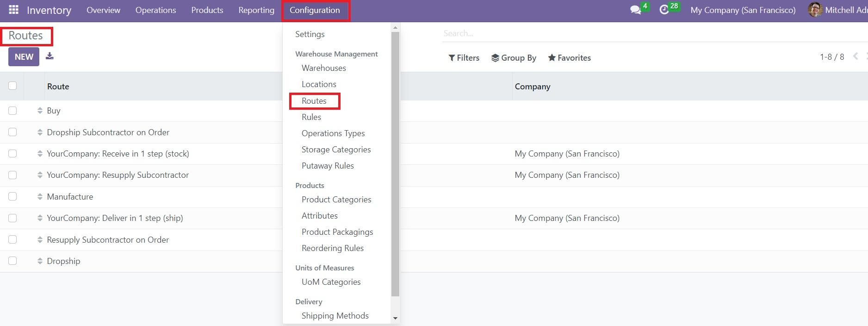Open the Group By dropdown
Viewport: 868px width, 326px height.
pyautogui.click(x=514, y=58)
